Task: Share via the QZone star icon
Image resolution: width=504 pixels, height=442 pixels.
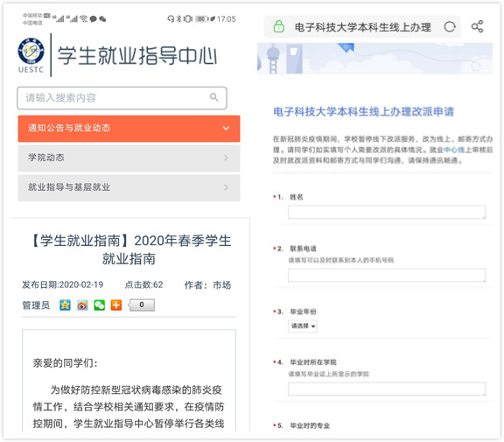Action: tap(65, 305)
